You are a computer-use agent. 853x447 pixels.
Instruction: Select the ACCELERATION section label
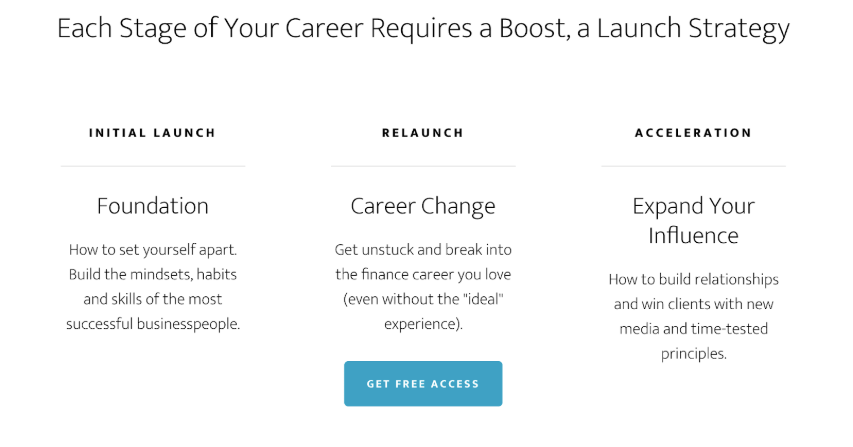click(693, 133)
